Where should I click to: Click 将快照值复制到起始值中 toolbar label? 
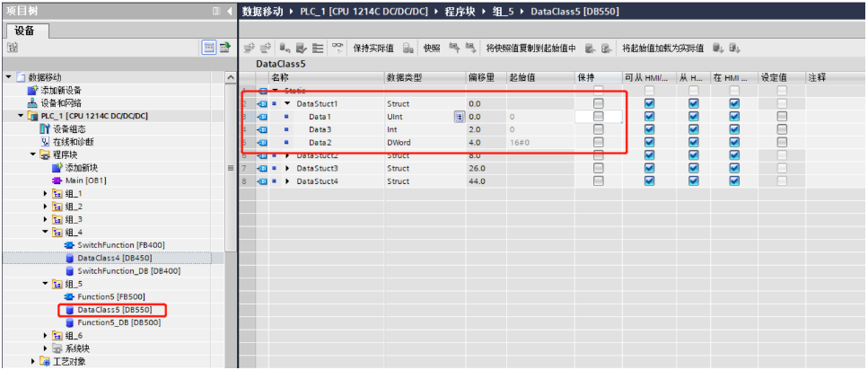coord(530,48)
